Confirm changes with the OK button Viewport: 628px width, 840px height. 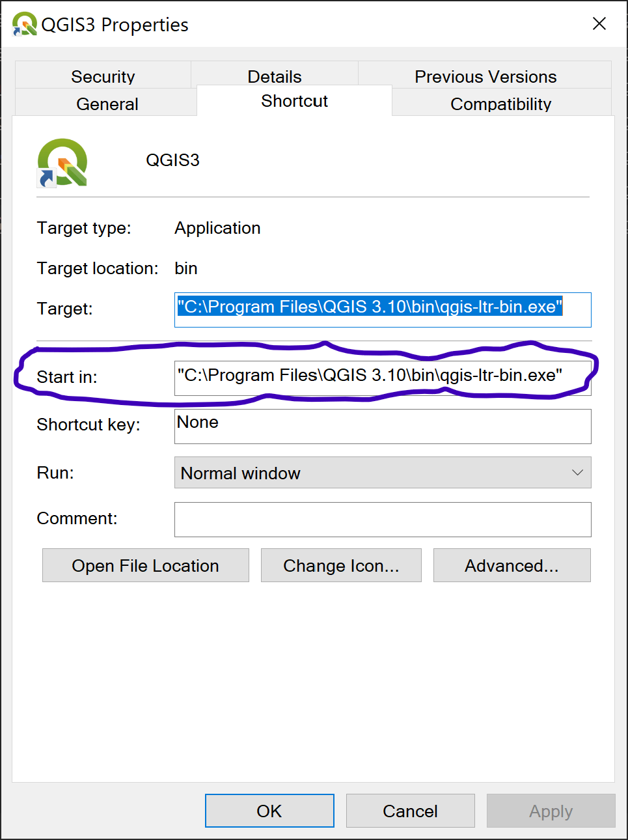point(269,811)
